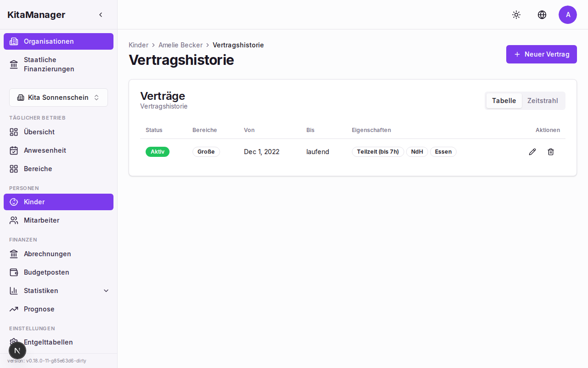This screenshot has width=588, height=368.
Task: Delete the contract using the trash icon
Action: [551, 152]
